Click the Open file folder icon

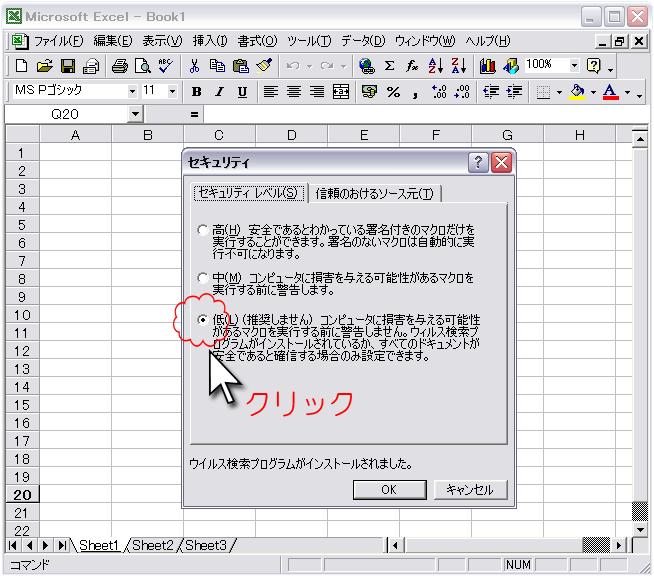point(45,66)
